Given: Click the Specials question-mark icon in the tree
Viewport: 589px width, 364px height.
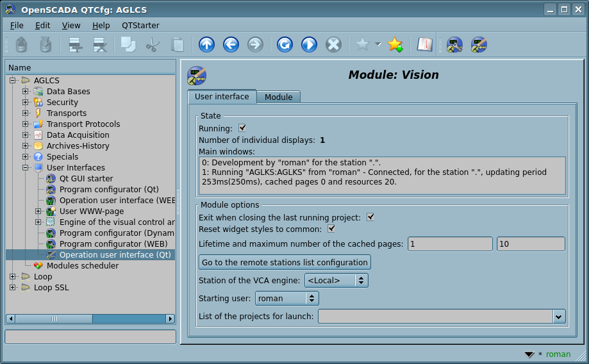Looking at the screenshot, I should pyautogui.click(x=38, y=156).
